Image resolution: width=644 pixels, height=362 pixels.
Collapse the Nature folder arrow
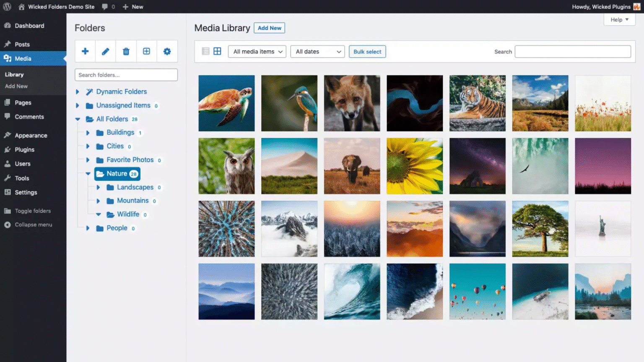(88, 173)
